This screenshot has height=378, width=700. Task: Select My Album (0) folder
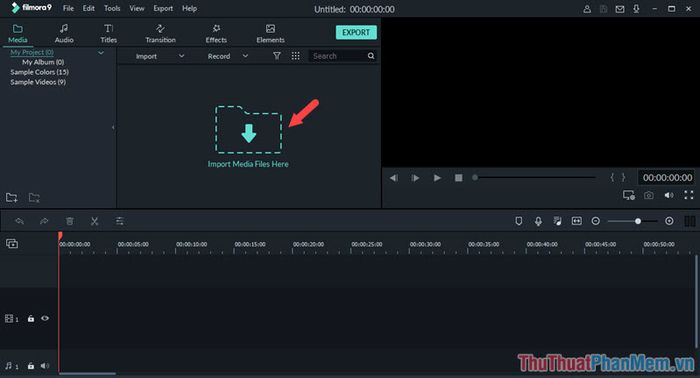[x=43, y=62]
